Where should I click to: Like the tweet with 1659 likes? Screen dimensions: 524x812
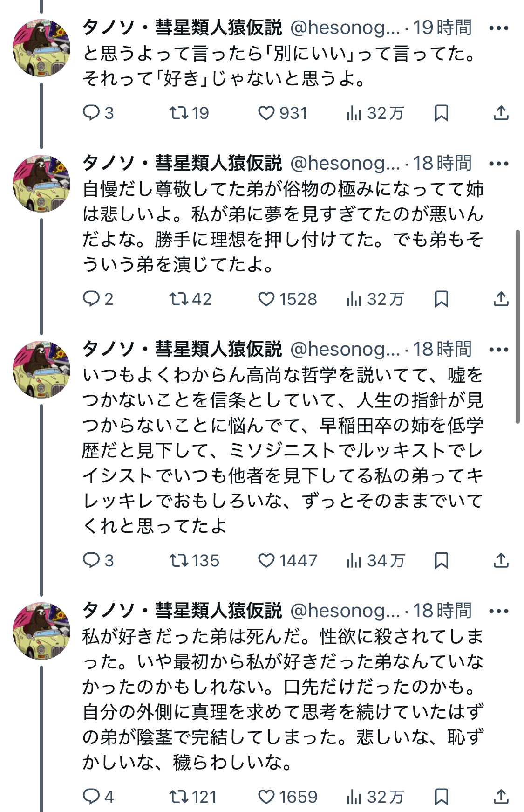266,797
